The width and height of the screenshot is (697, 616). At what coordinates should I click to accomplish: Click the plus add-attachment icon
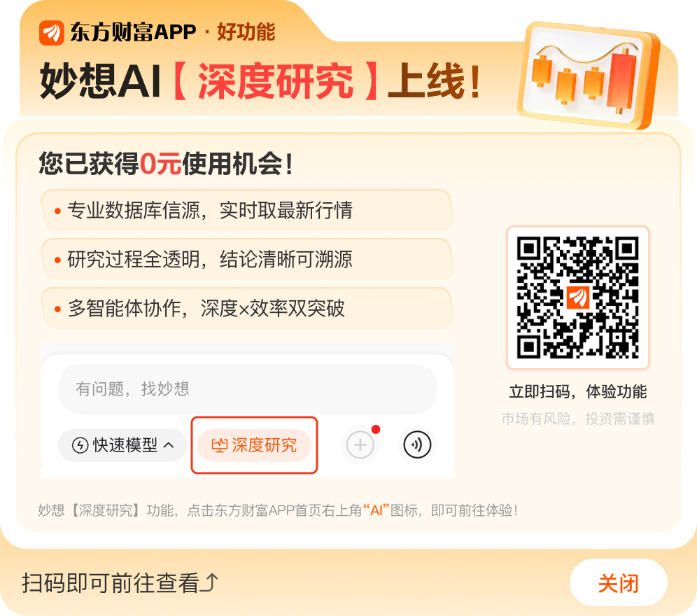tap(360, 444)
